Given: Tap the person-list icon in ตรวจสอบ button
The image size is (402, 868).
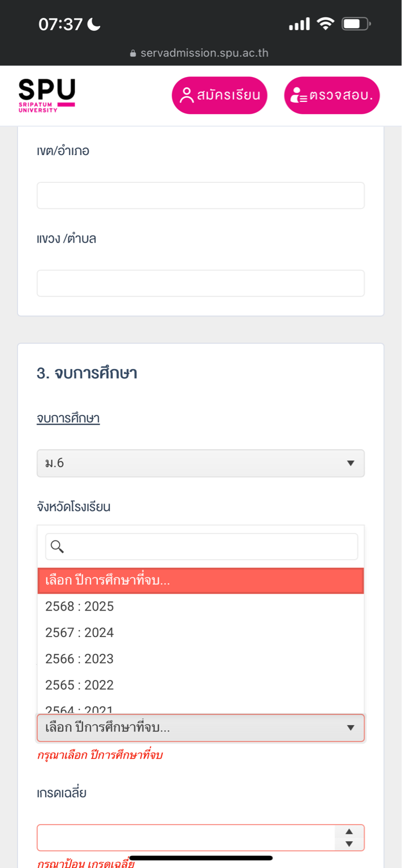Looking at the screenshot, I should pos(298,95).
